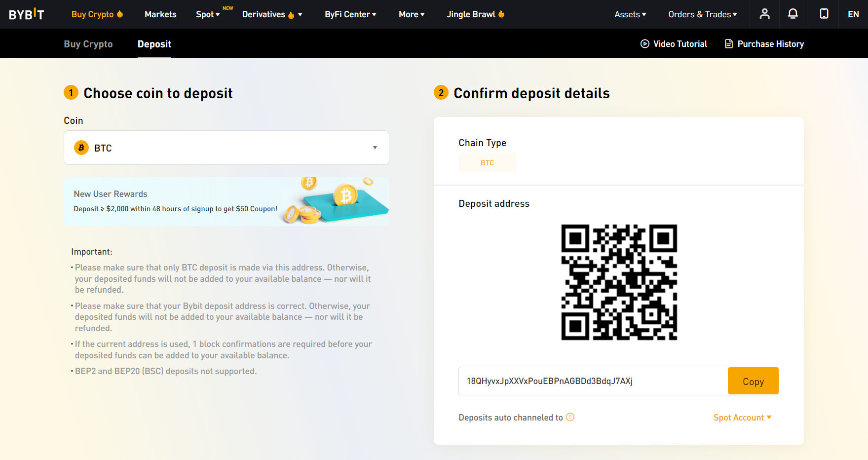868x460 pixels.
Task: Click the flame icon beside Jingle Brawl
Action: 501,14
